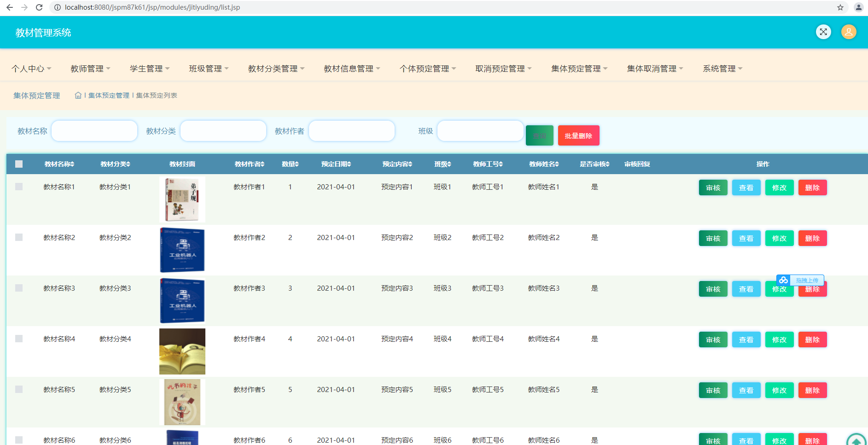Open browser profile icon
The width and height of the screenshot is (868, 445).
click(x=859, y=7)
